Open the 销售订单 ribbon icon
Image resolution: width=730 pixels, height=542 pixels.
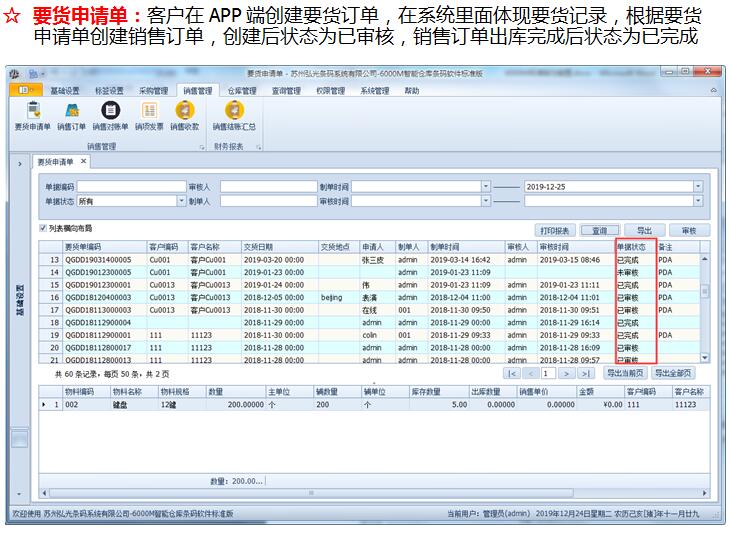(72, 116)
